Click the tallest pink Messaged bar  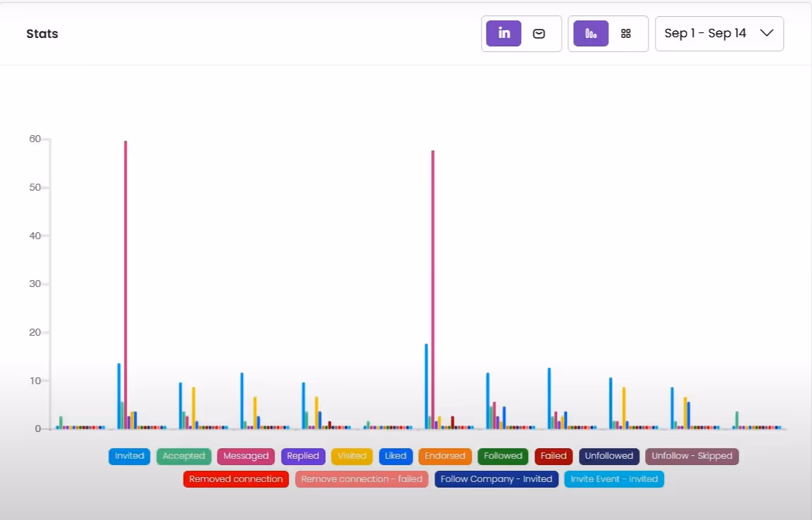tap(125, 281)
